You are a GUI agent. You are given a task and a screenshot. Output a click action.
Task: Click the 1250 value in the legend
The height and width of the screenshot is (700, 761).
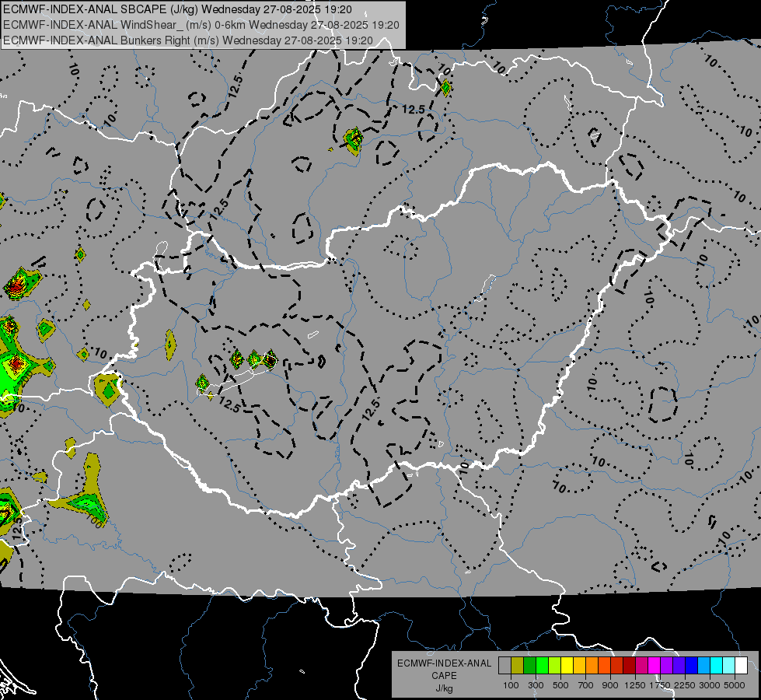(x=635, y=685)
